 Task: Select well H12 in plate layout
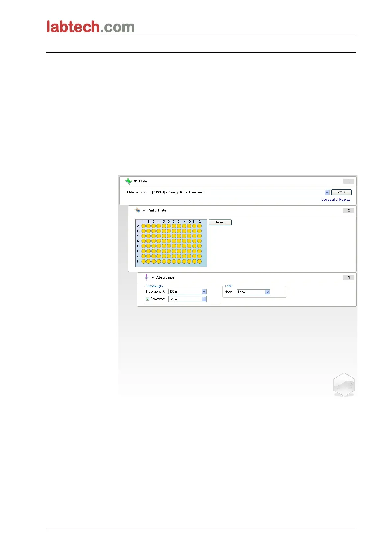click(199, 261)
